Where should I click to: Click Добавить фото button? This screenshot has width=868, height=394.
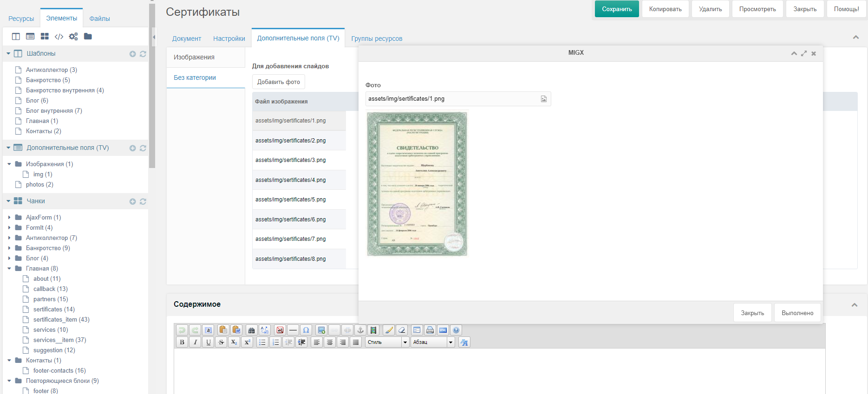279,82
